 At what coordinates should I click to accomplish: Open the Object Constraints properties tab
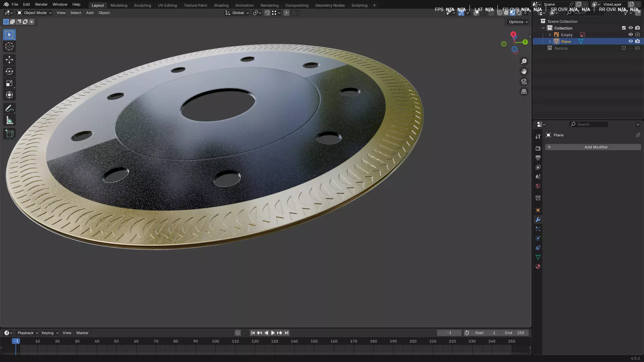click(538, 248)
